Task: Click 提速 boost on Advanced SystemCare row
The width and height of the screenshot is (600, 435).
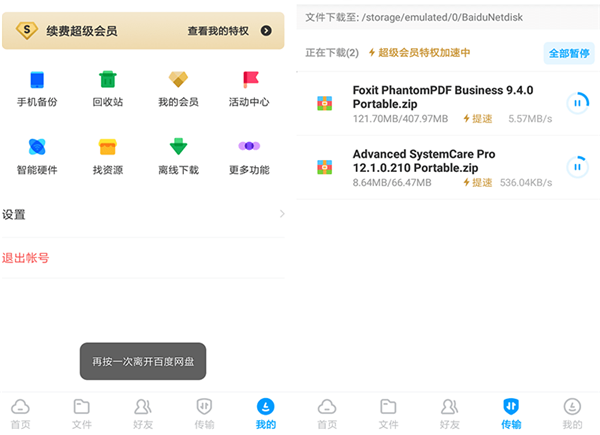Action: pos(478,182)
